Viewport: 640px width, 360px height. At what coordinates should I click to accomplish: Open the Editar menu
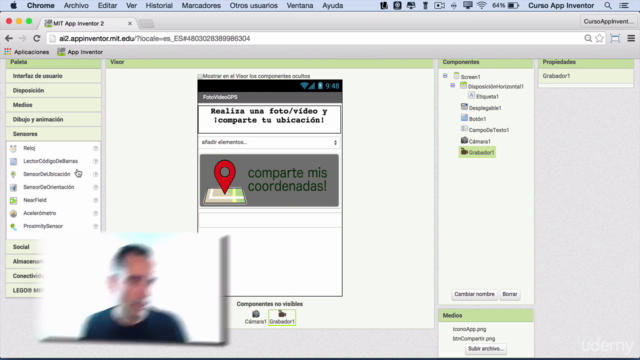(107, 6)
